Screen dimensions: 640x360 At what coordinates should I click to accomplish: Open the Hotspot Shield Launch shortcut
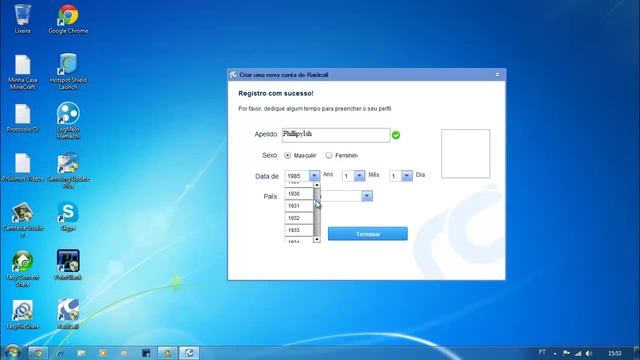point(68,71)
